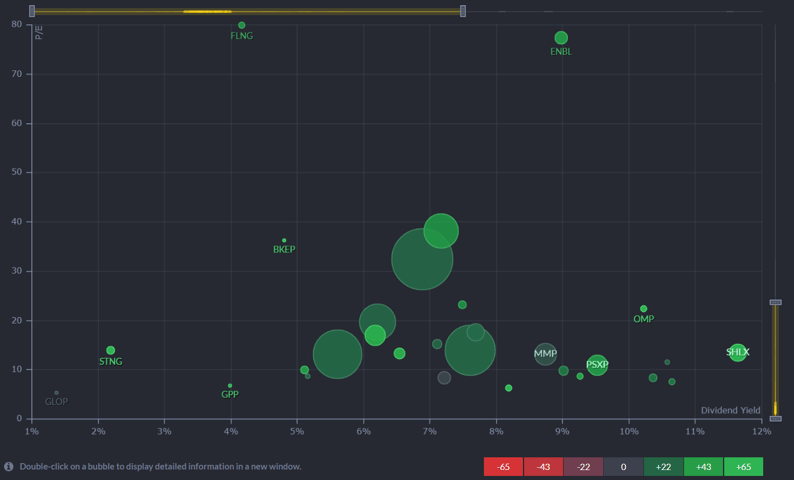The width and height of the screenshot is (794, 480).
Task: Select the +22 legend swatch
Action: click(663, 467)
